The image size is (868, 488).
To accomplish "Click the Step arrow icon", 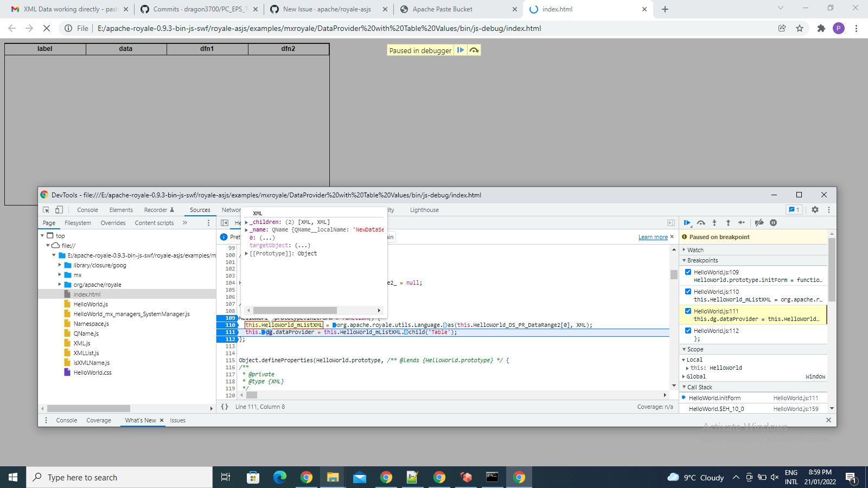I will [742, 223].
